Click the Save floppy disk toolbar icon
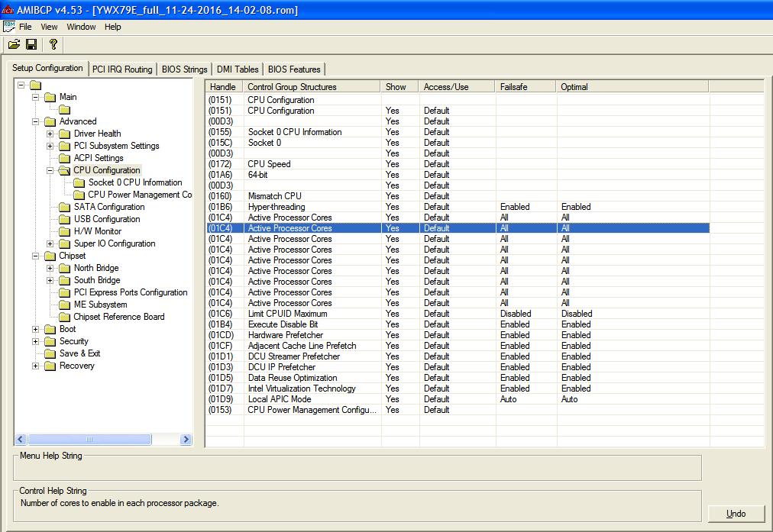This screenshot has height=532, width=773. coord(31,45)
